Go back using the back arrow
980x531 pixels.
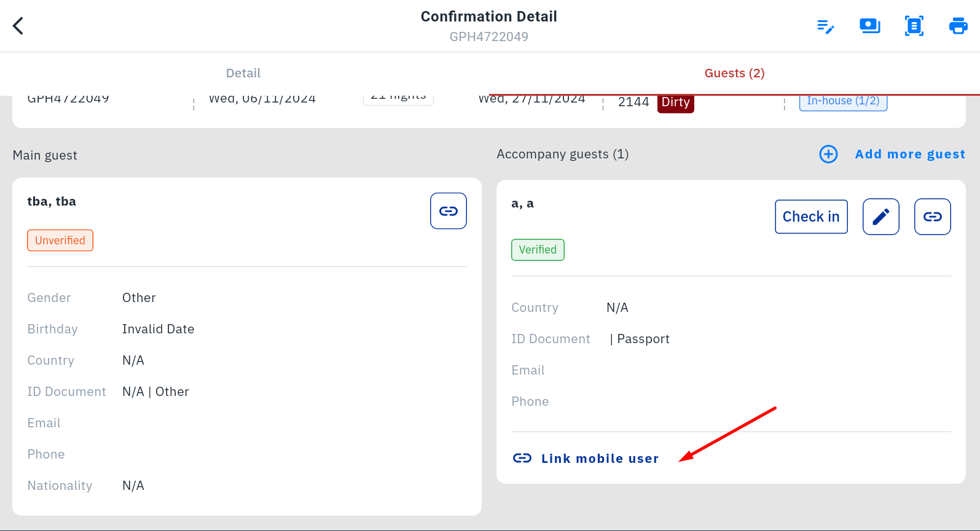coord(18,26)
